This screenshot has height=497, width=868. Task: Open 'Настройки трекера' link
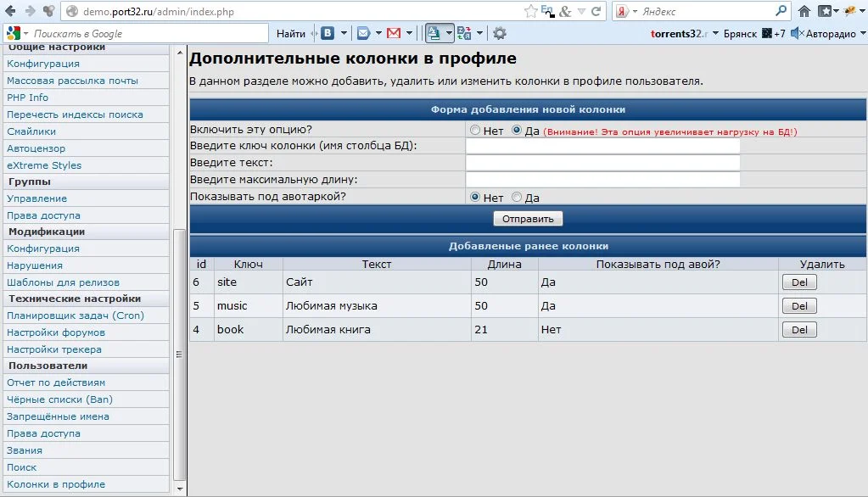[54, 349]
